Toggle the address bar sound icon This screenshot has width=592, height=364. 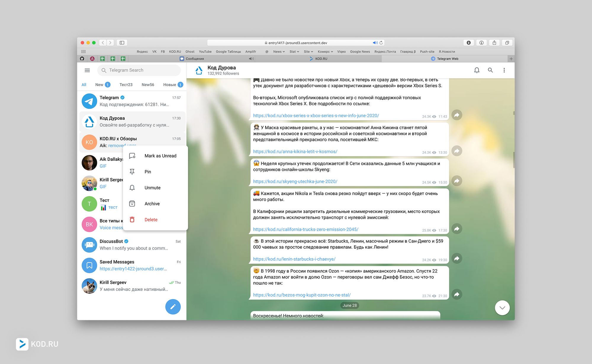375,43
